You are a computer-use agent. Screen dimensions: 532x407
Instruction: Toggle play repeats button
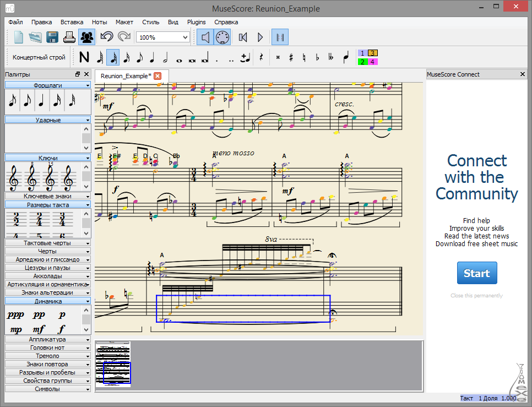280,37
